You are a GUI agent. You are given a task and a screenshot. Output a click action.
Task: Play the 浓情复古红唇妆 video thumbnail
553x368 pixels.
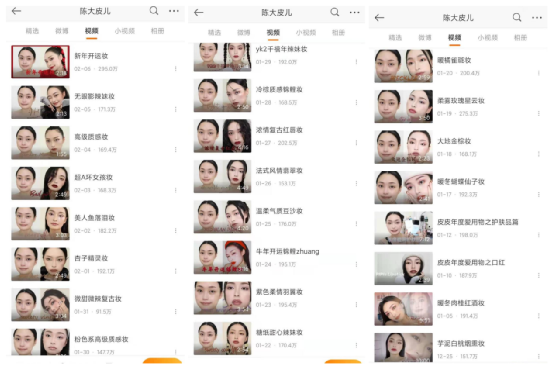click(x=222, y=136)
